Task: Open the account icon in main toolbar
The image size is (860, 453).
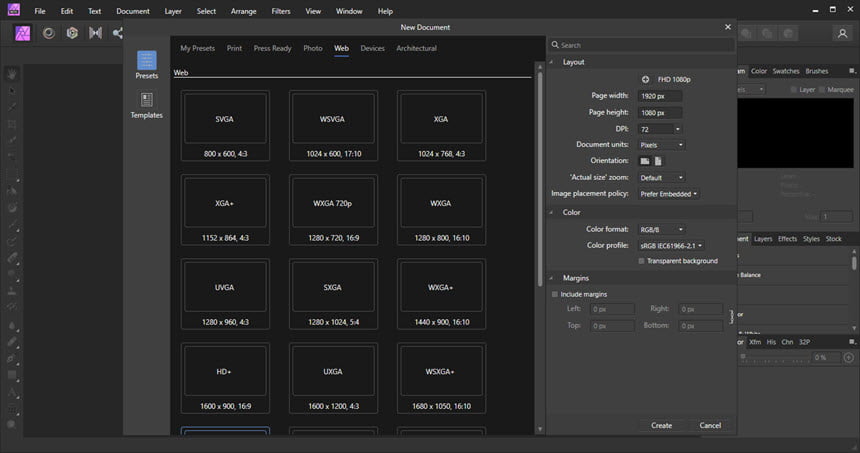Action: 842,33
